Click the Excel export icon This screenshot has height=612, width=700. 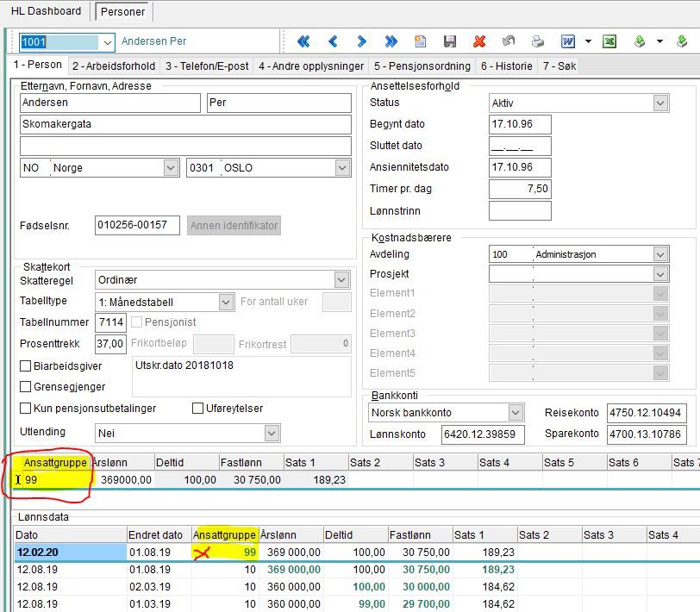pos(609,41)
